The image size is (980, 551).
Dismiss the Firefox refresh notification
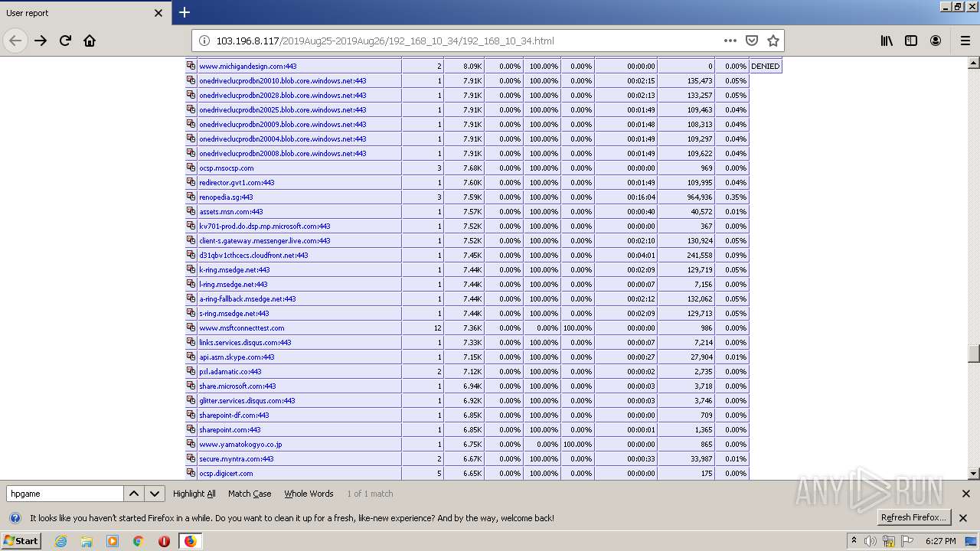(x=963, y=518)
